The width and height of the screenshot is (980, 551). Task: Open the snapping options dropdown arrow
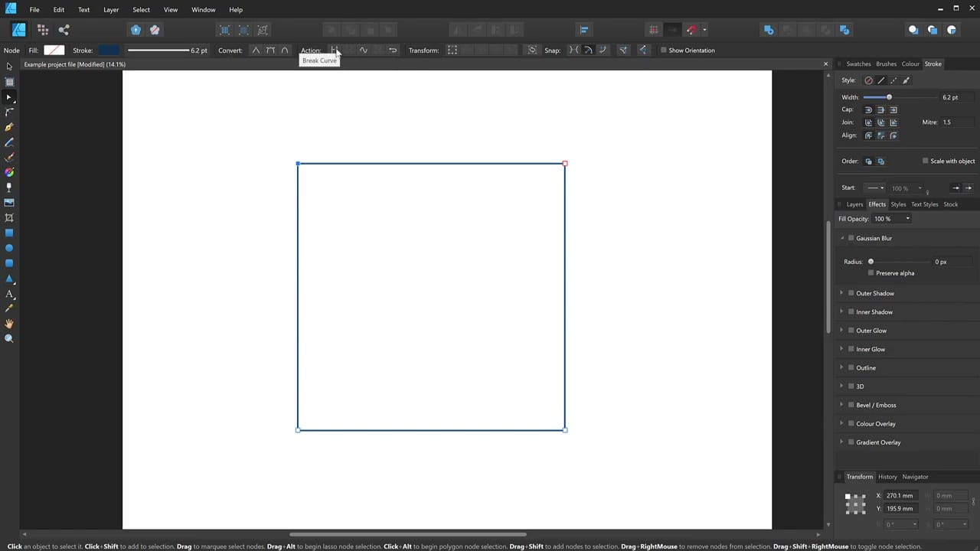pyautogui.click(x=704, y=31)
